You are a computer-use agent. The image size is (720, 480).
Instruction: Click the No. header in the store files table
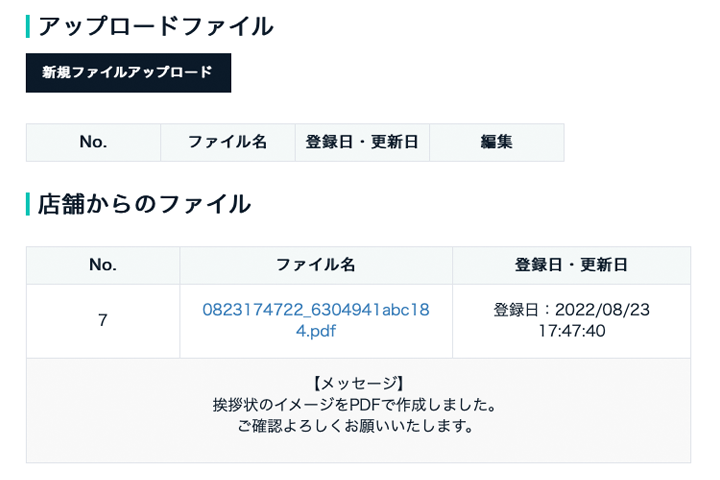point(103,265)
